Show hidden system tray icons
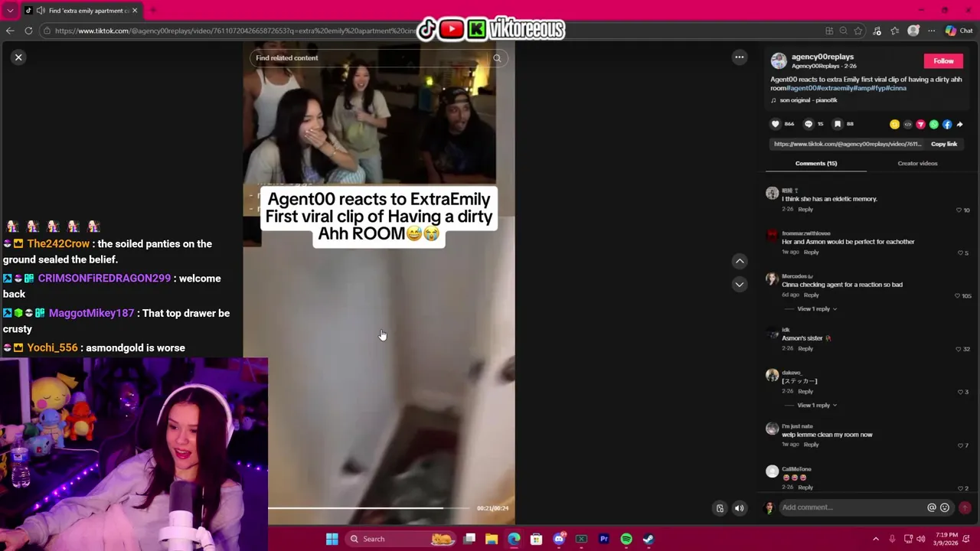Screen dimensions: 980x551 coord(876,539)
